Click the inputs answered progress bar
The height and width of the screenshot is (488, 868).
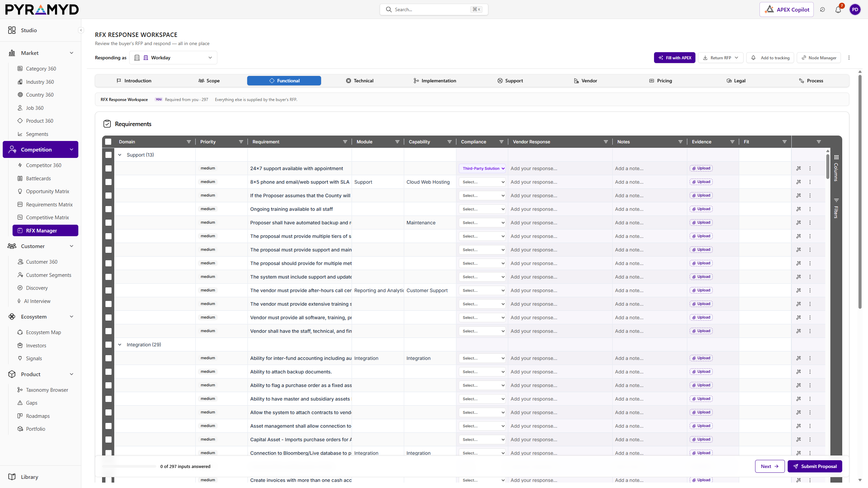(129, 467)
